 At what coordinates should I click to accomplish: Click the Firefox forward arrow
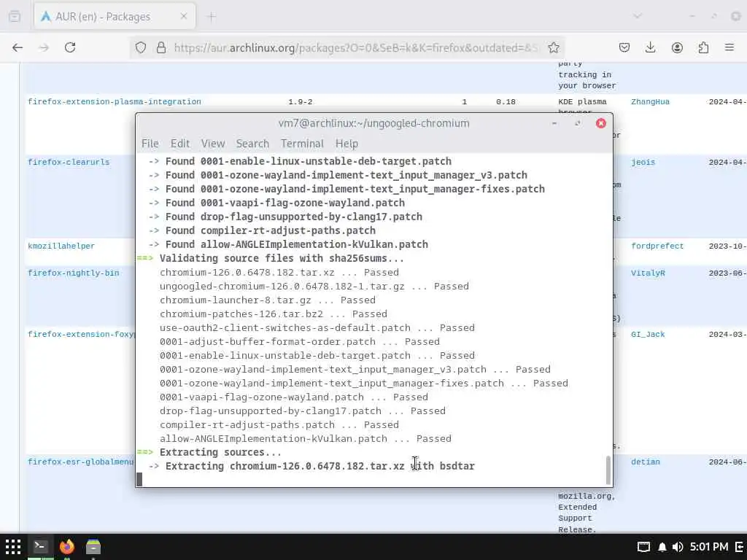pos(44,47)
